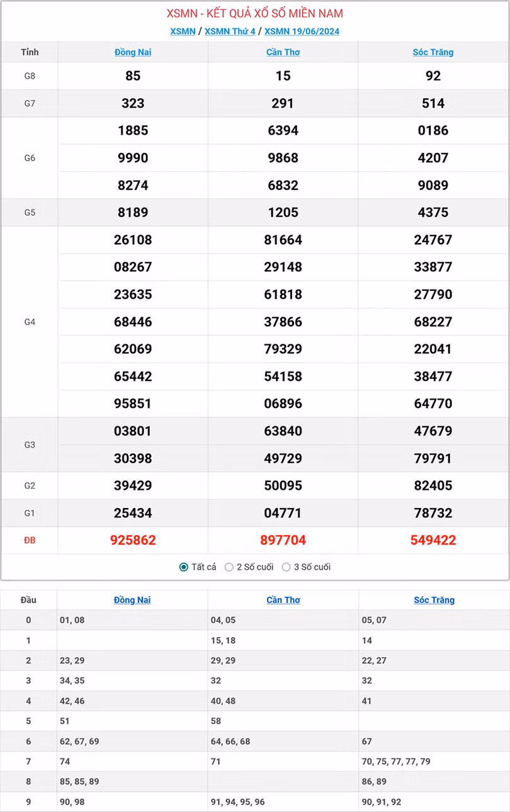
Task: Select the 2 Số cuối radio option
Action: coord(229,567)
